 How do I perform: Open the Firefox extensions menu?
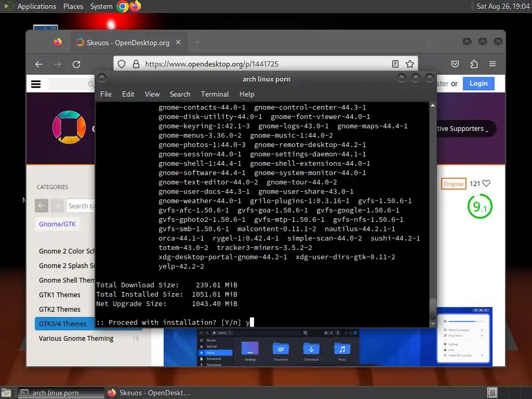tap(474, 64)
